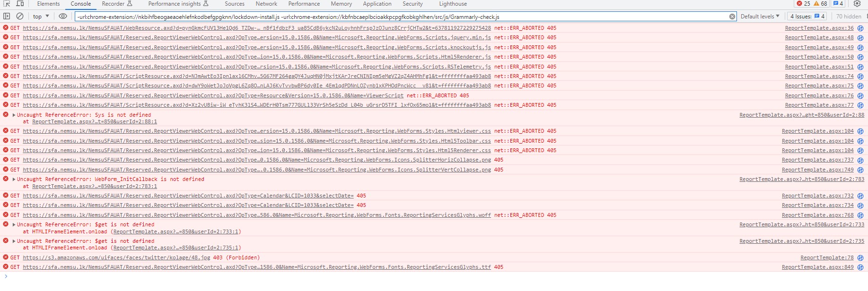The width and height of the screenshot is (868, 291).
Task: Expand '$get is not defined' error at line 735
Action: 14,241
